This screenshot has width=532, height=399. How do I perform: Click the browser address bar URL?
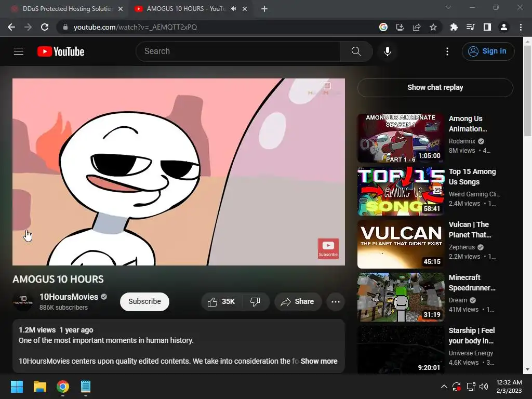click(x=135, y=27)
